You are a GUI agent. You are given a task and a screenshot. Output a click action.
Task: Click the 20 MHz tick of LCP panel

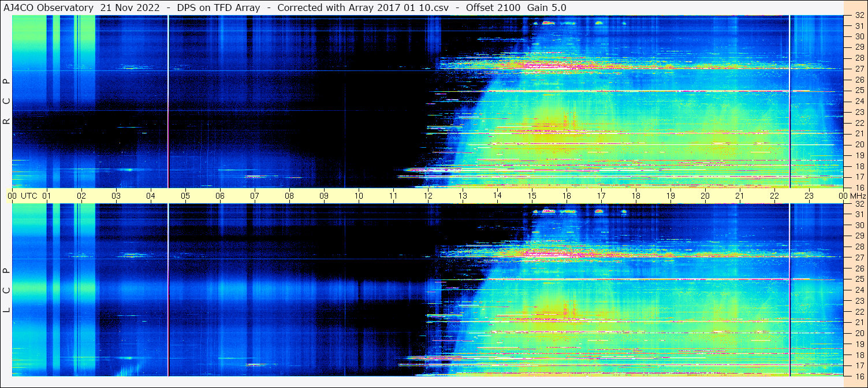click(859, 333)
